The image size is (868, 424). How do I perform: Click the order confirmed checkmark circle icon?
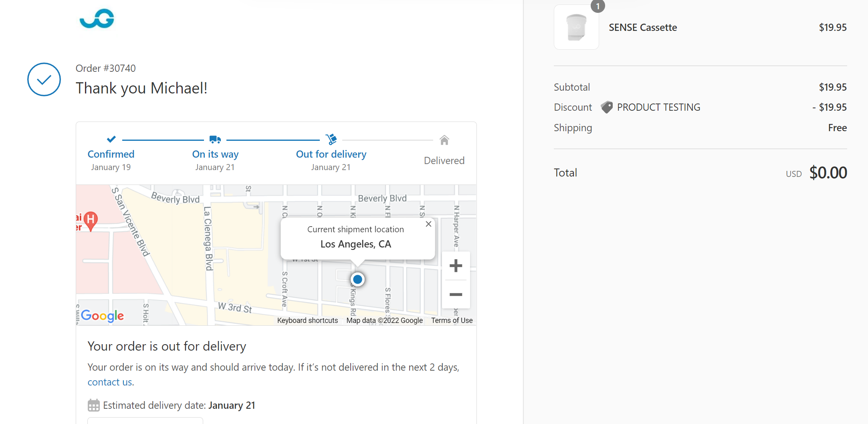44,79
